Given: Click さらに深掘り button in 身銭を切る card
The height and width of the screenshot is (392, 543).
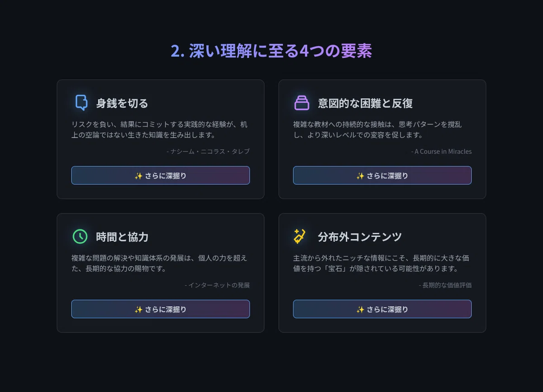Looking at the screenshot, I should coord(161,175).
